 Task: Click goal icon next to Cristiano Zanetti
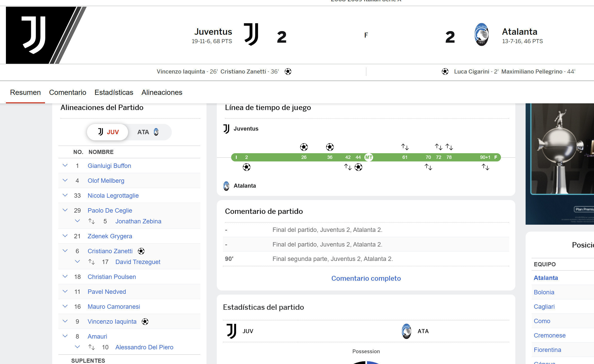pos(141,251)
